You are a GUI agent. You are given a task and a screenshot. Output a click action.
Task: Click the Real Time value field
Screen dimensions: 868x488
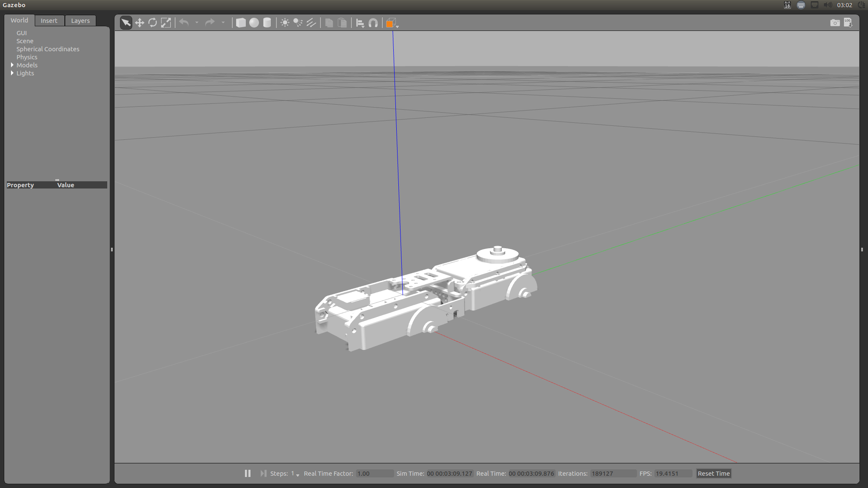click(531, 474)
